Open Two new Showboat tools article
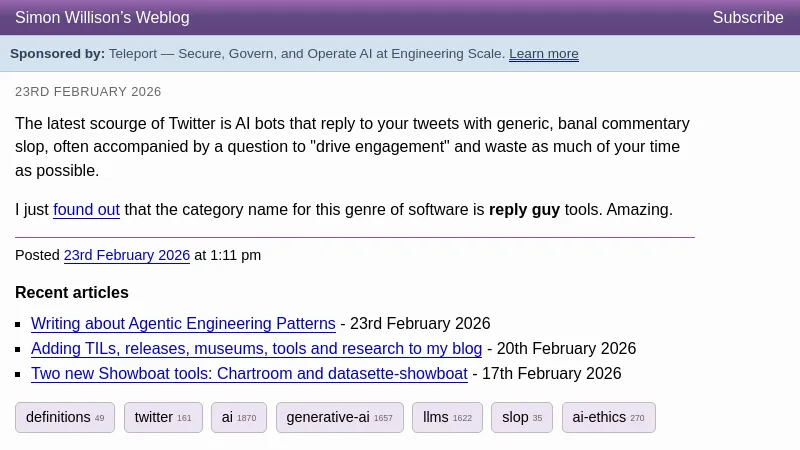This screenshot has height=450, width=800. [249, 374]
